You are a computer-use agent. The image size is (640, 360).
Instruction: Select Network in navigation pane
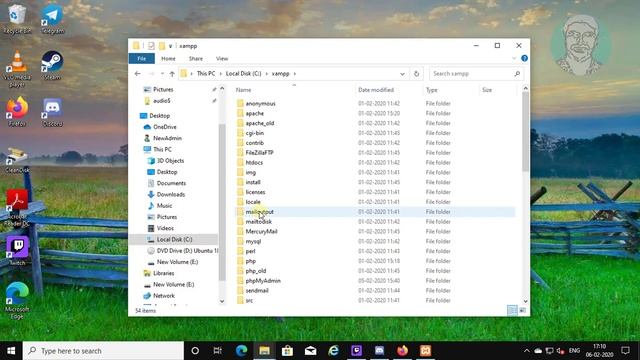(164, 296)
